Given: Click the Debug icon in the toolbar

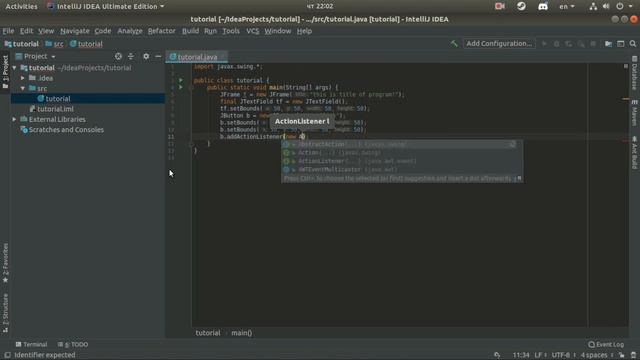Looking at the screenshot, I should tap(556, 44).
